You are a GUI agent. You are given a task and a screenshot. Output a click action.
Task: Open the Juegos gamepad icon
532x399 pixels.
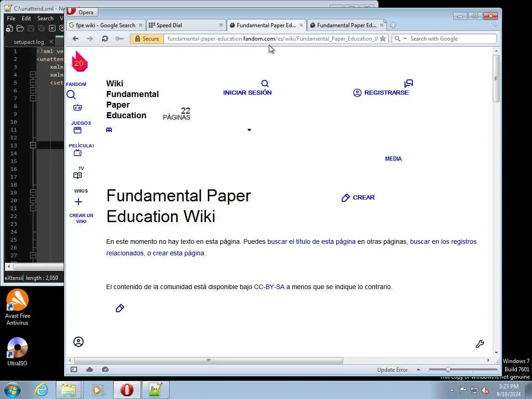[x=78, y=108]
